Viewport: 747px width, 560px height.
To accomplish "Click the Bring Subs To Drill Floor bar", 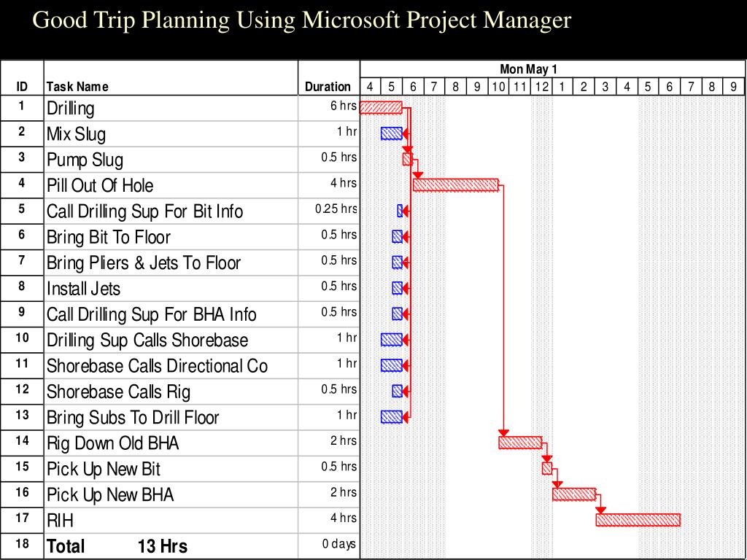I will coord(392,416).
